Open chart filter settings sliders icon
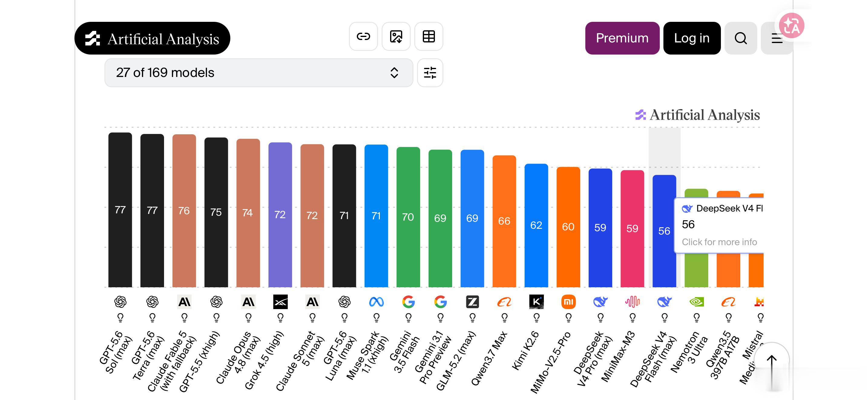Viewport: 868px width, 400px height. click(430, 72)
